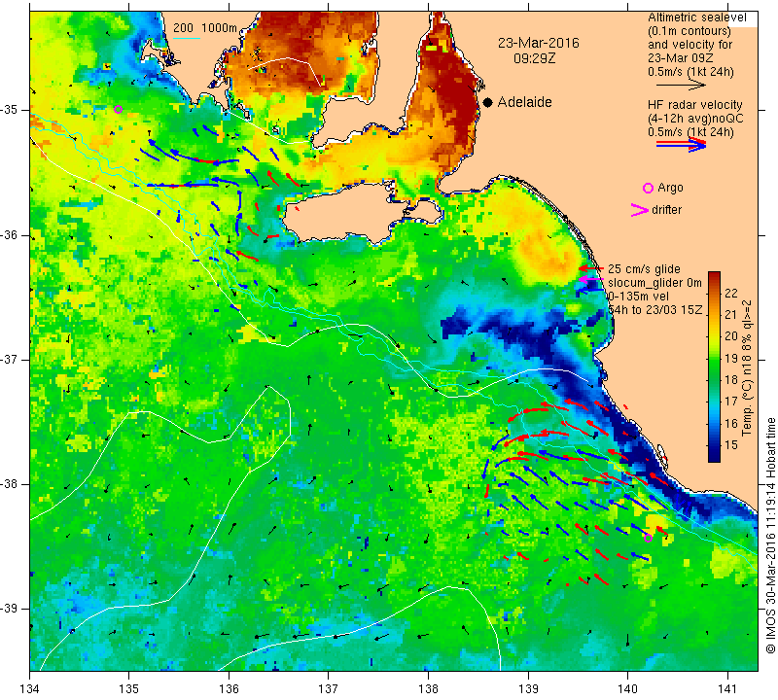The width and height of the screenshot is (778, 700).
Task: Click the '0-135m vel' label
Action: click(638, 297)
